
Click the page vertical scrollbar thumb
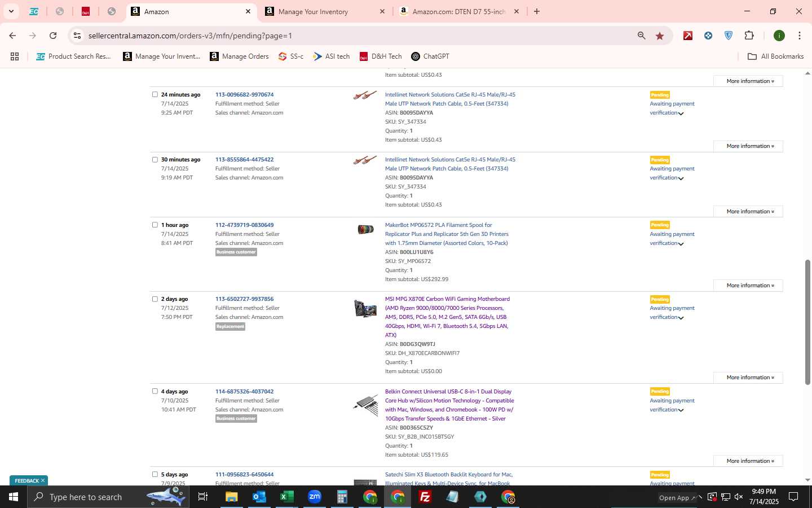pyautogui.click(x=807, y=322)
